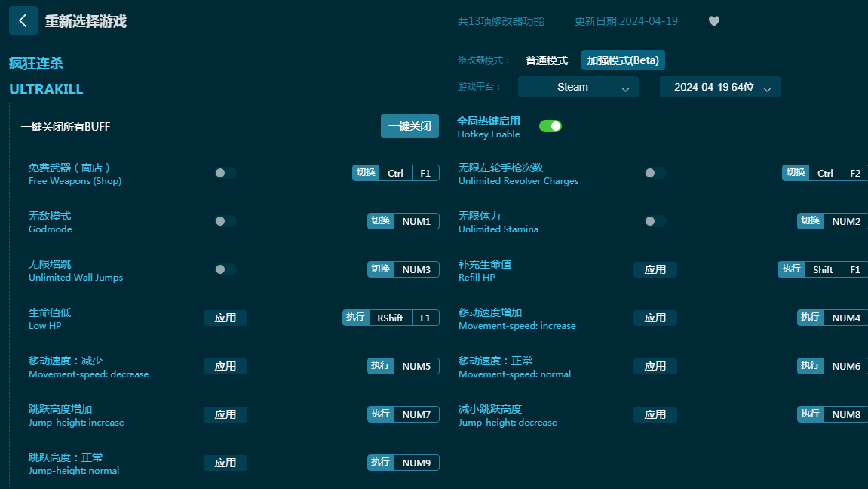Click 切换 hotkey button for Free Weapons
The width and height of the screenshot is (868, 489).
(x=366, y=173)
